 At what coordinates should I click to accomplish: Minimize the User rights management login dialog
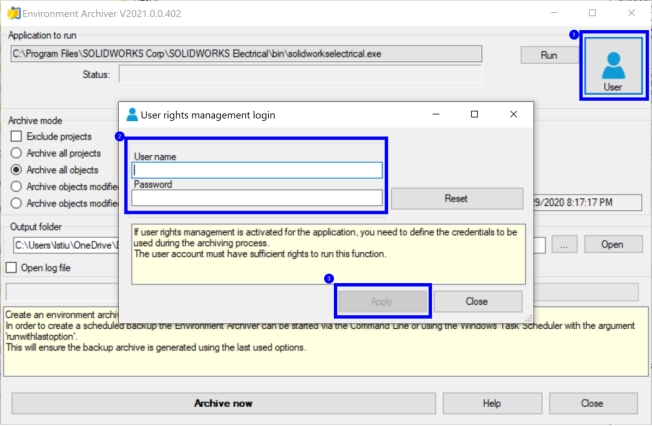436,114
